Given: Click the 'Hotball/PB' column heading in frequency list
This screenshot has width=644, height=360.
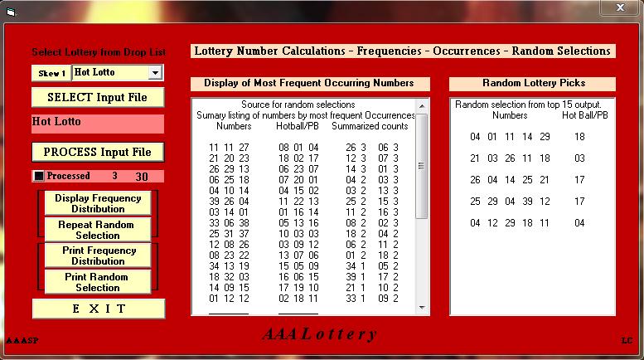Looking at the screenshot, I should pos(298,126).
